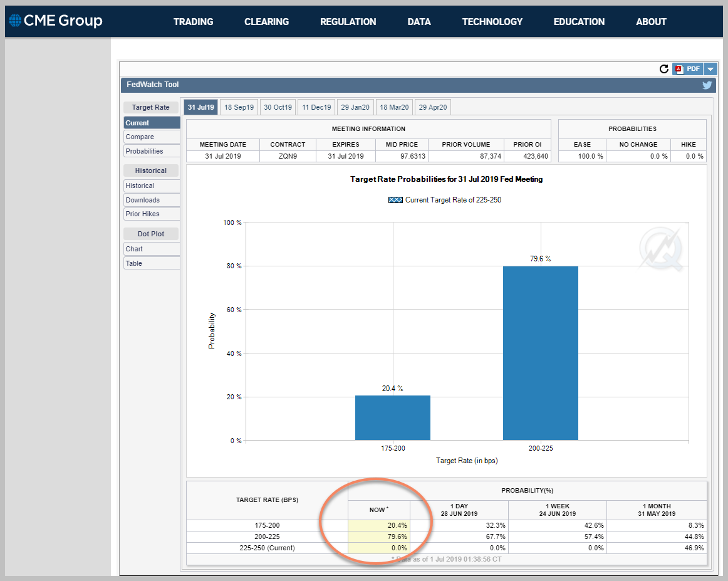Select the 11 Dec19 meeting tab

click(316, 107)
